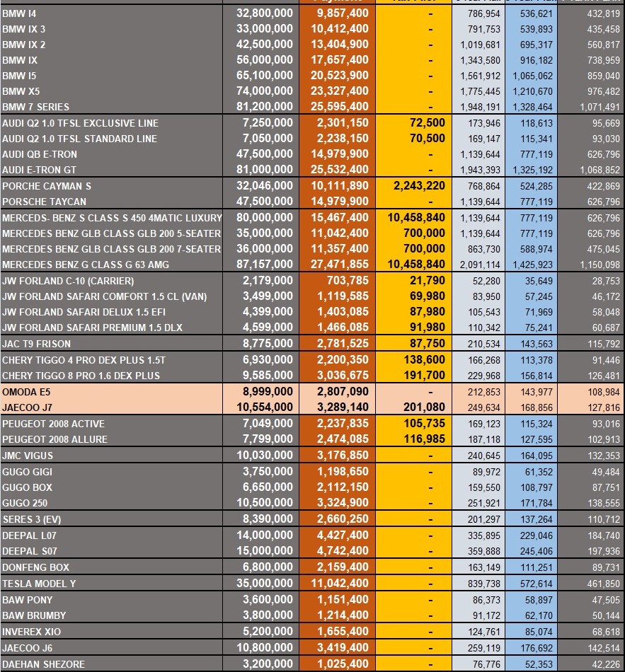The height and width of the screenshot is (672, 625).
Task: Select the highlighted OMODA E5 cell
Action: point(112,392)
